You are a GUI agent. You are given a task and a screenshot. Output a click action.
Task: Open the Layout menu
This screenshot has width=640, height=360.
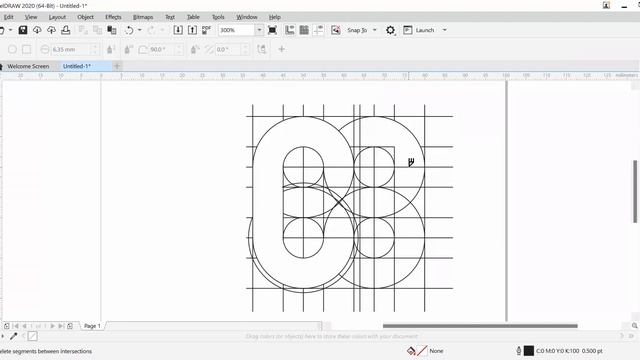click(x=57, y=17)
